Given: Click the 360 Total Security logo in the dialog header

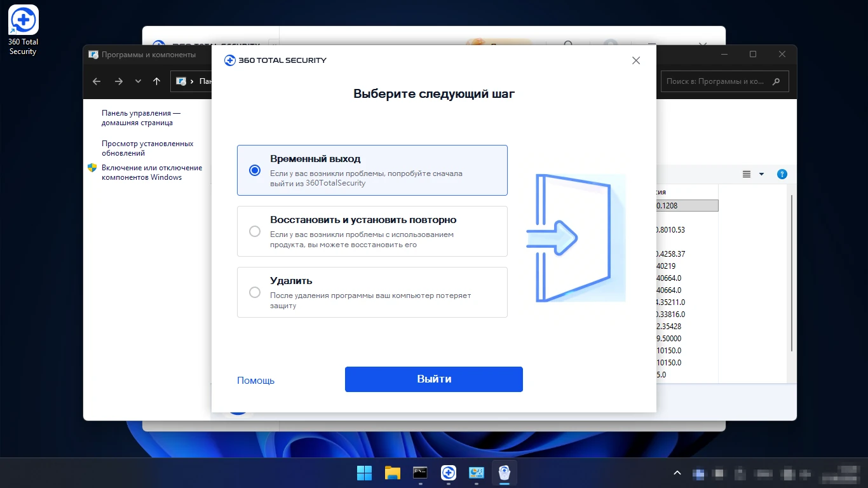Looking at the screenshot, I should point(275,60).
